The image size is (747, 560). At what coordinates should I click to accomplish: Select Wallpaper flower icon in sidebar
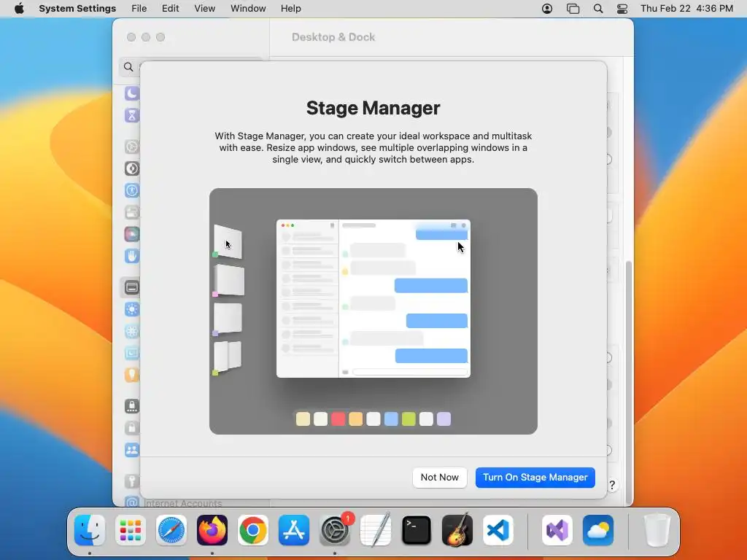click(x=132, y=332)
